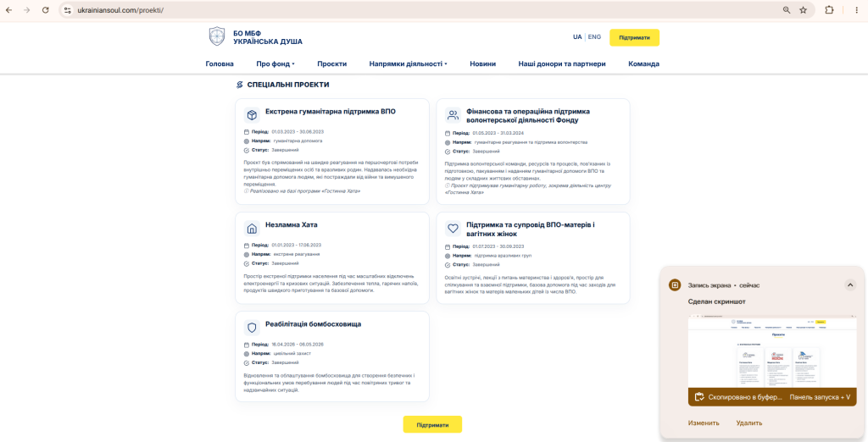This screenshot has width=868, height=442.
Task: Switch the site language to ENG
Action: (x=594, y=37)
